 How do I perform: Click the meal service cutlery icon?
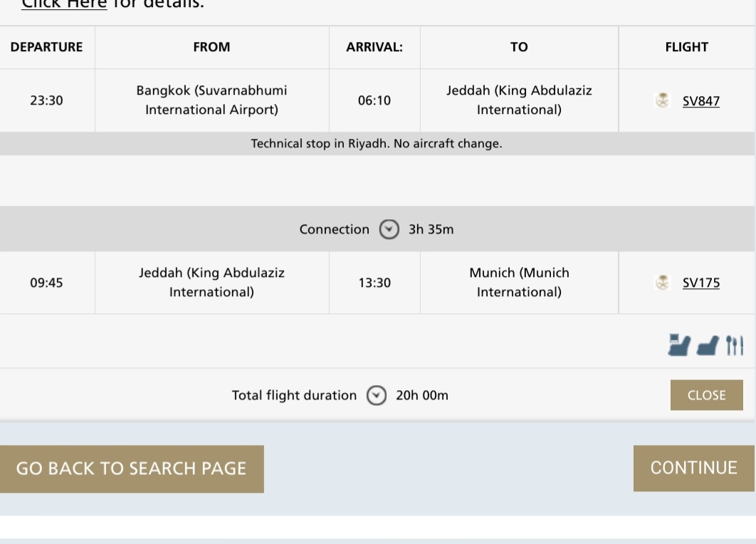[735, 345]
